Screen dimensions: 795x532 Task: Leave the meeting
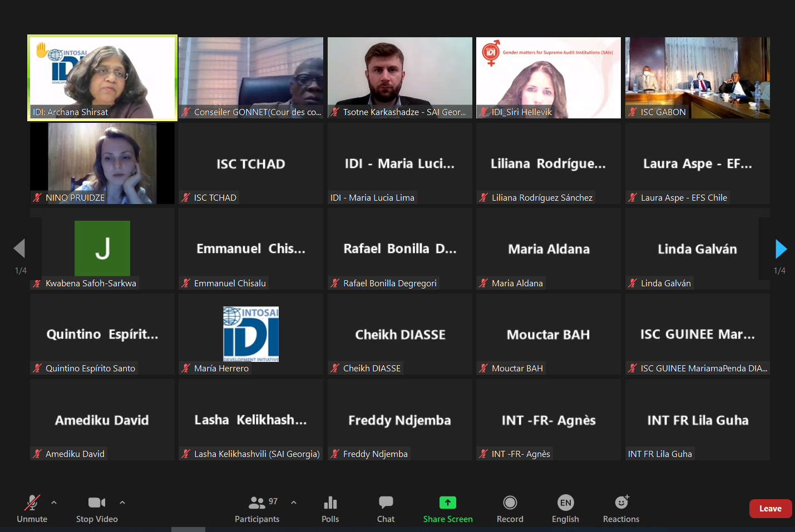[771, 509]
